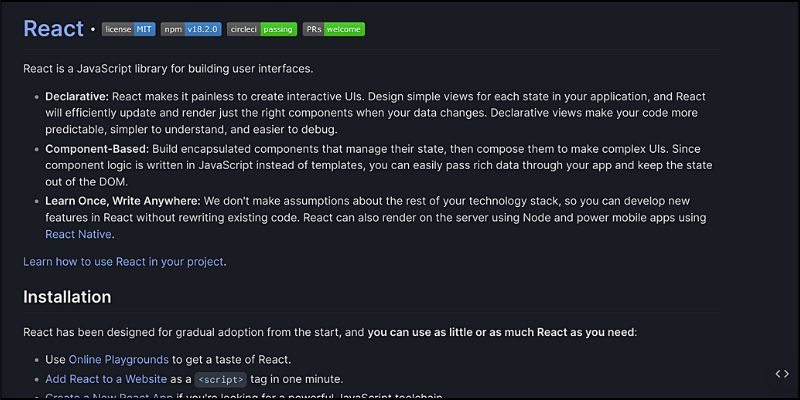Viewport: 800px width, 400px height.
Task: Click bold text 'you can use as little or as much React'
Action: click(x=500, y=332)
